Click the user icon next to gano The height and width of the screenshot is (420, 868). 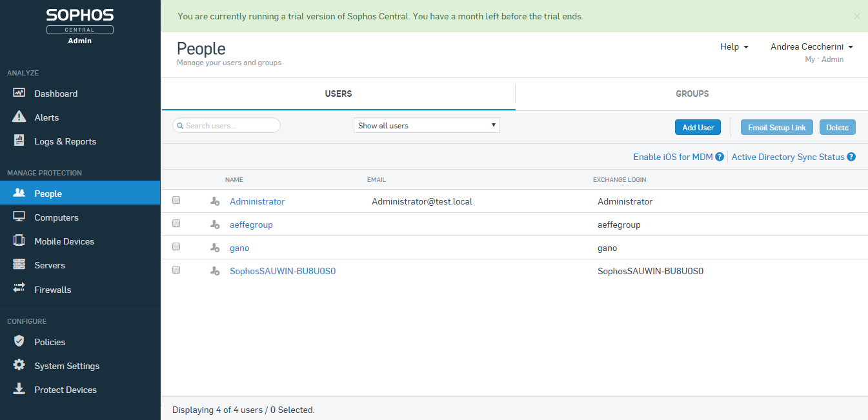(215, 248)
